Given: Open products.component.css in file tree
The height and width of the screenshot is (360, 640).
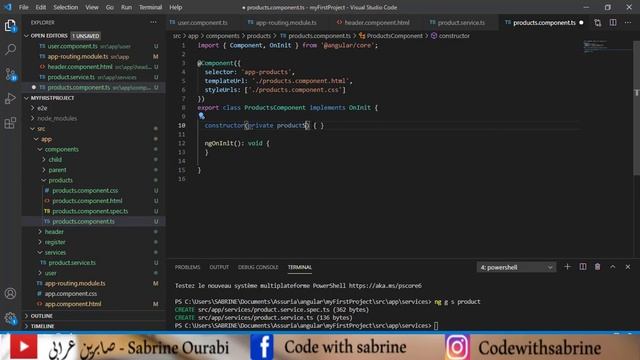Looking at the screenshot, I should [x=85, y=191].
